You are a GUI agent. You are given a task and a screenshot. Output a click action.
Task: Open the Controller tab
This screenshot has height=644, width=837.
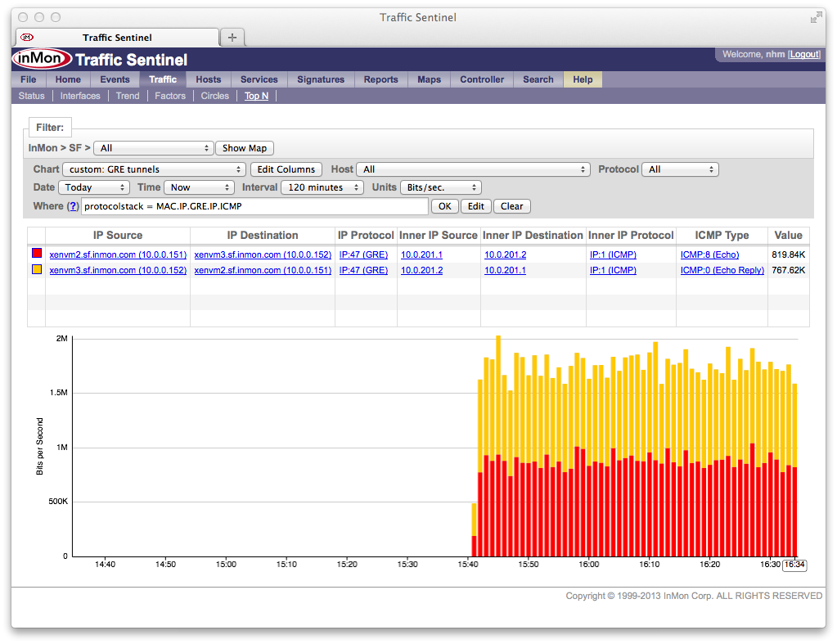point(482,79)
